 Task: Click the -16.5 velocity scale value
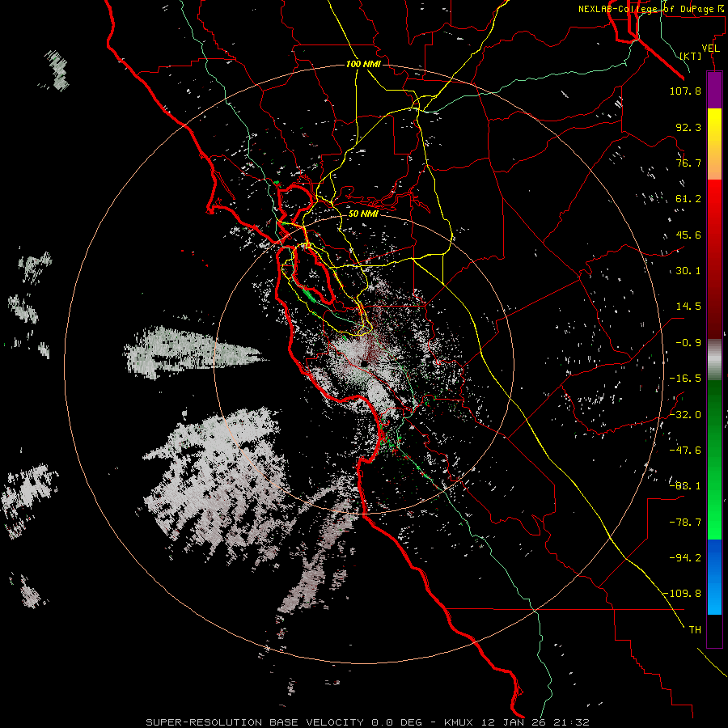[x=685, y=379]
